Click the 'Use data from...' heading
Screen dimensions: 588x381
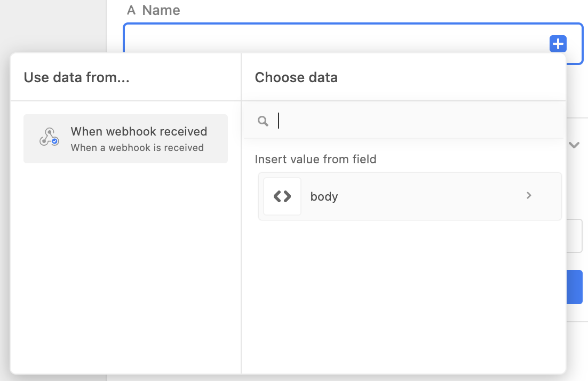click(76, 77)
